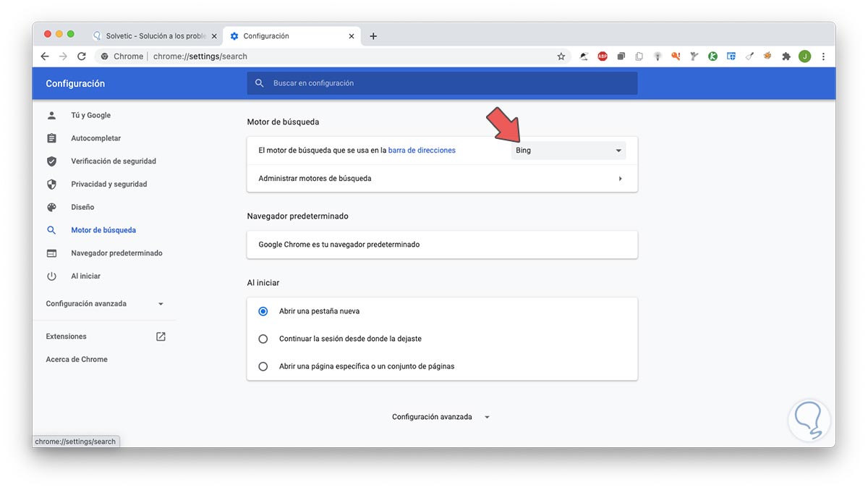Open a new tab with the plus button
Viewport: 868px width, 490px height.
[373, 36]
